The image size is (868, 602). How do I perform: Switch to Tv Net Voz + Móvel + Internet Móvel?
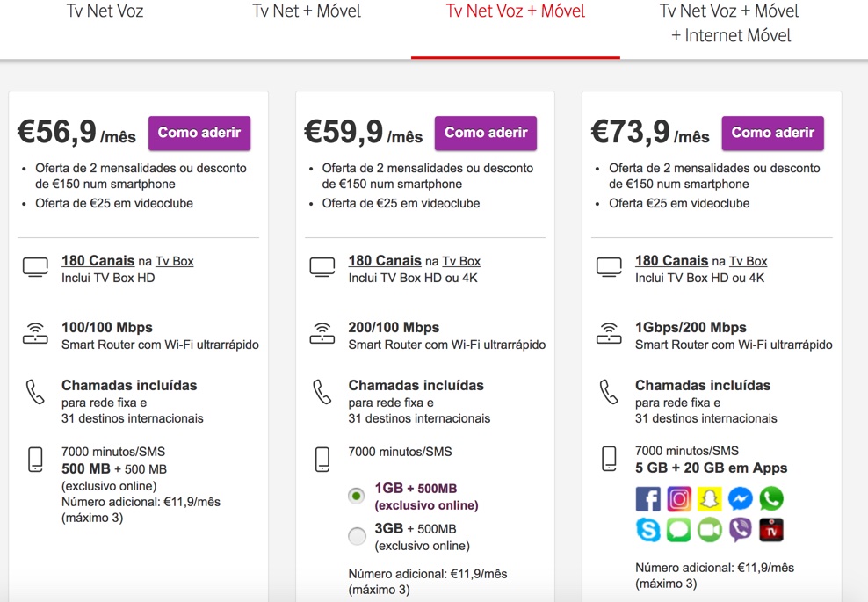[x=729, y=23]
